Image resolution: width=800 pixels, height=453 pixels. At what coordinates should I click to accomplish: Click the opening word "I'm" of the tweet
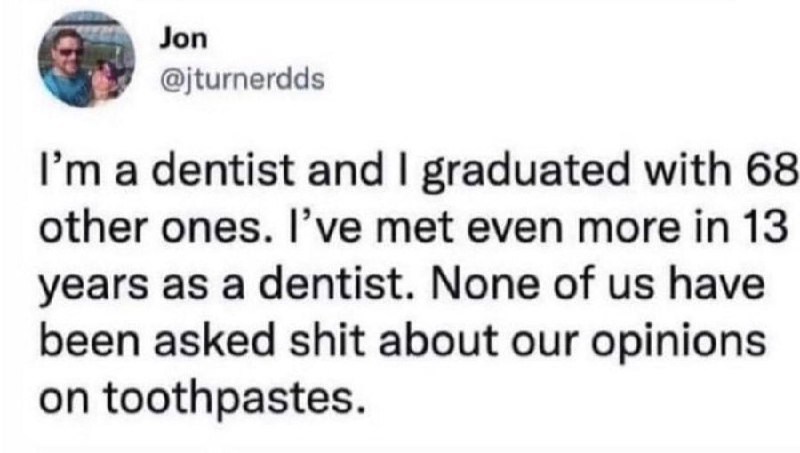(x=70, y=170)
